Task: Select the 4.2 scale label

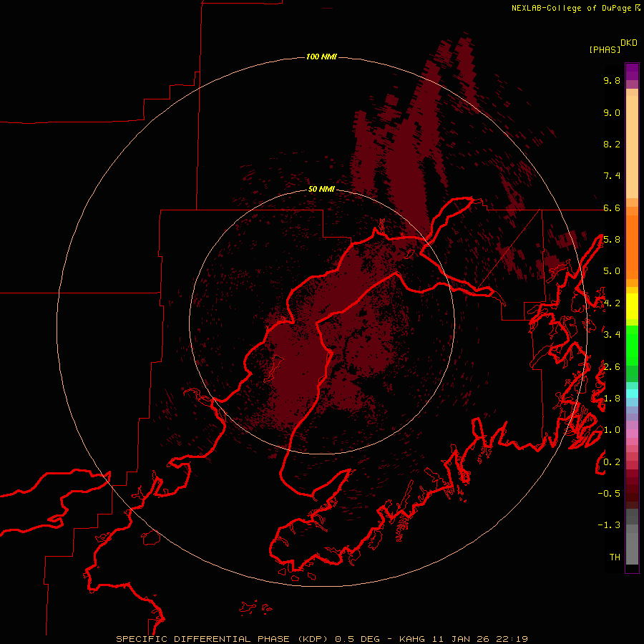Action: 612,303
